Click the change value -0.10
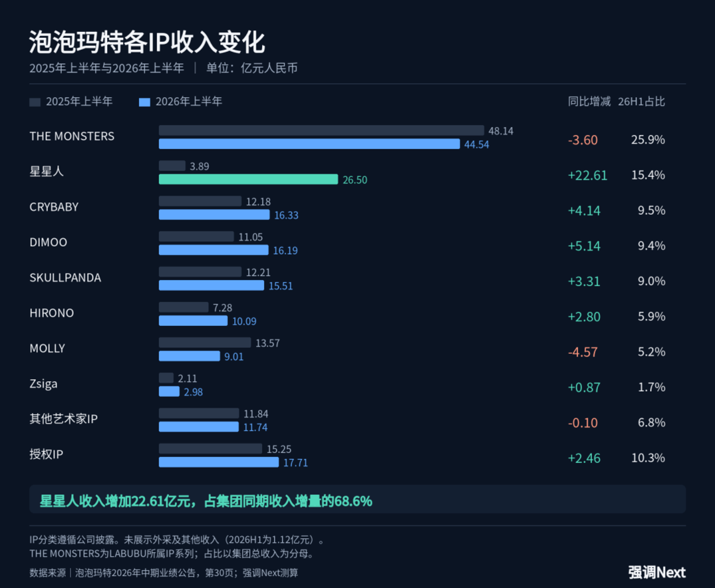 point(583,423)
